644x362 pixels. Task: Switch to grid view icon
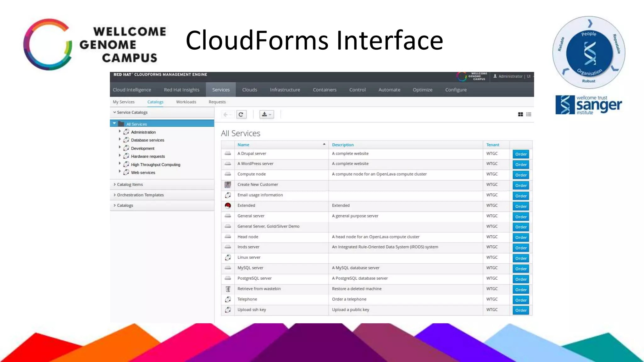pyautogui.click(x=520, y=114)
